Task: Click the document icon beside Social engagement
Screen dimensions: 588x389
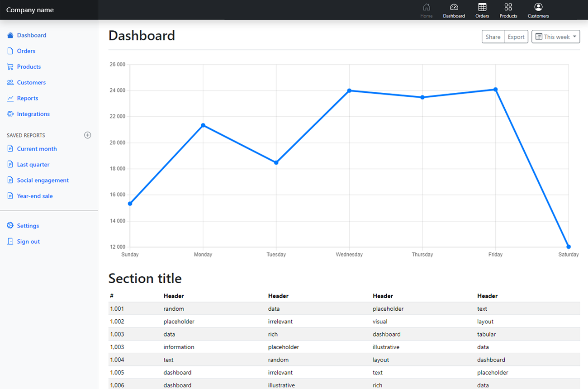Action: pyautogui.click(x=10, y=180)
